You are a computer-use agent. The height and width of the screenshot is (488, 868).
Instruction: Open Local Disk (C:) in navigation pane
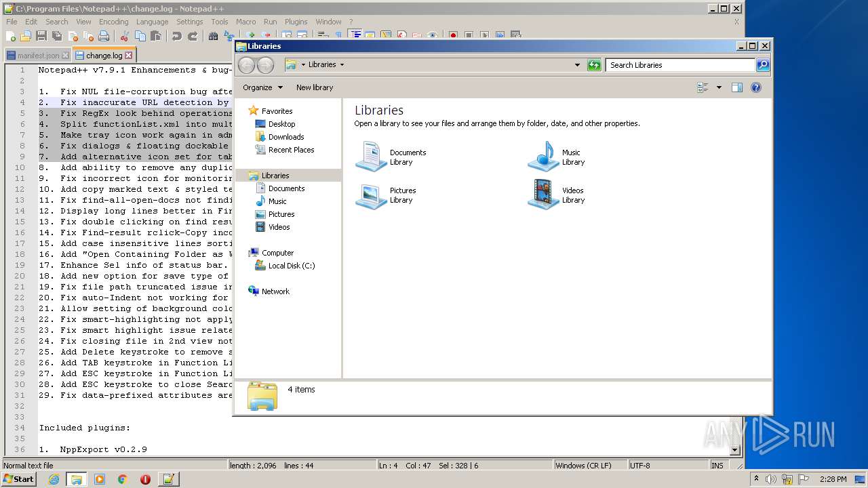[292, 266]
